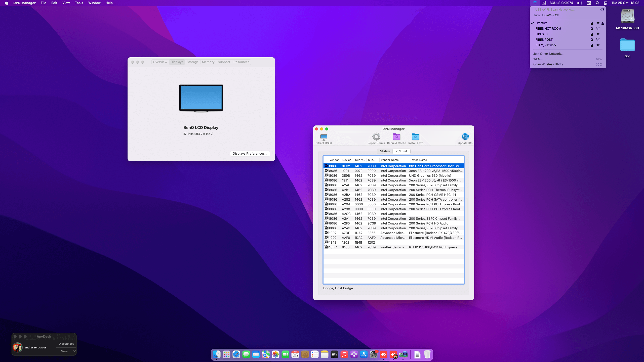
Task: Select the 200 Series PCH HD Audio row
Action: point(393,223)
